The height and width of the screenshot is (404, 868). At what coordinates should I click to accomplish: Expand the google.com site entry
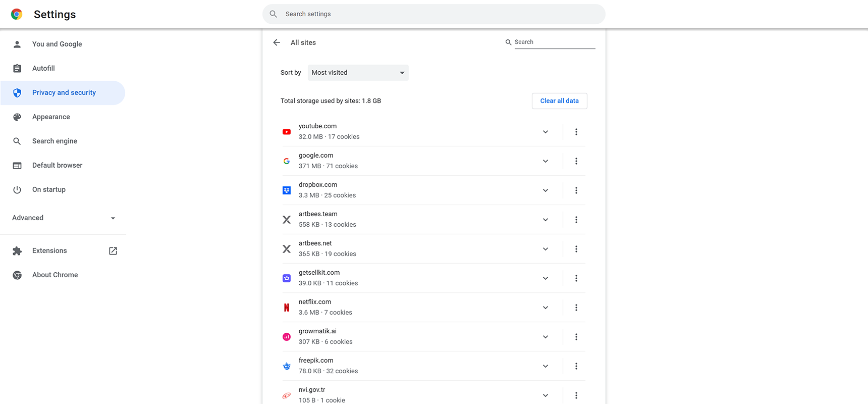546,161
